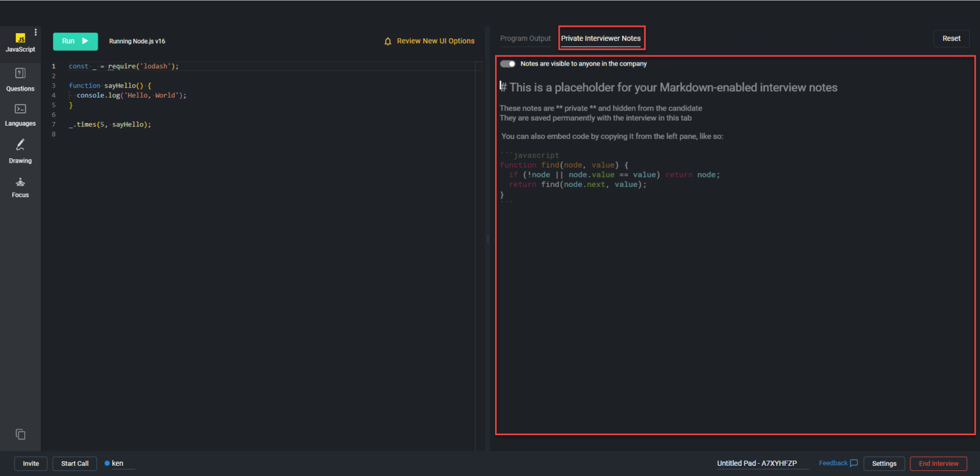
Task: Switch to the Program Output tab
Action: click(x=525, y=38)
